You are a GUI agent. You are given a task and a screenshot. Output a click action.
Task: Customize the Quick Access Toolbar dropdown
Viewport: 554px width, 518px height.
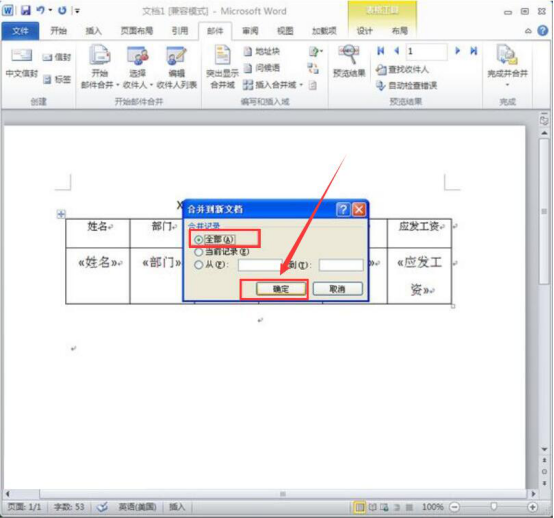(77, 11)
